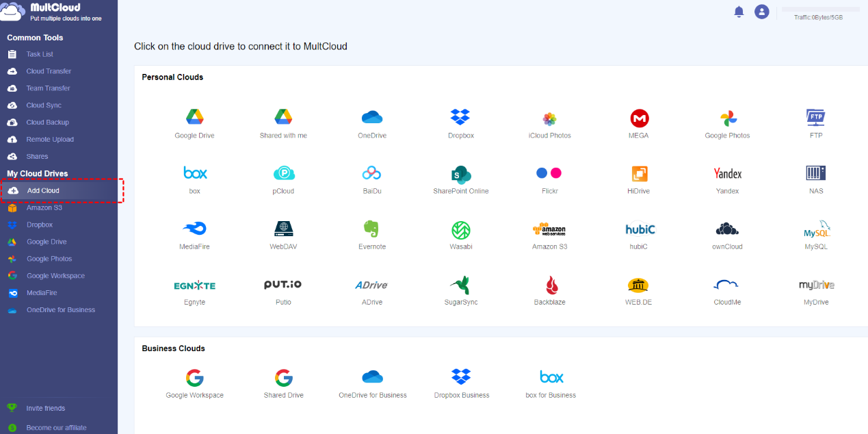The height and width of the screenshot is (434, 868).
Task: Add the ADrive cloud
Action: (372, 291)
